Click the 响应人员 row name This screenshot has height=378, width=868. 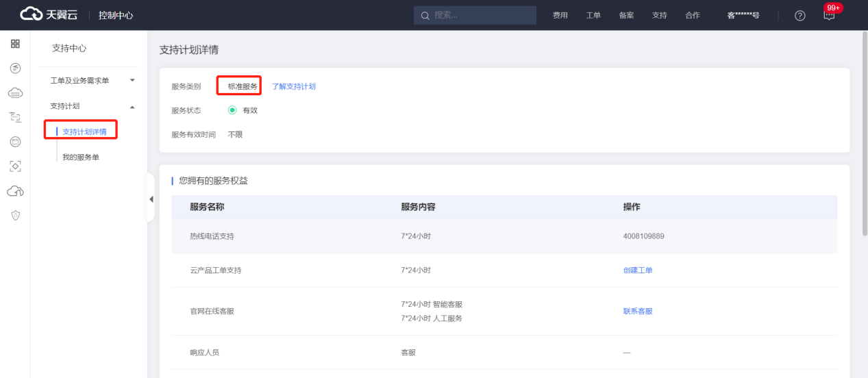pyautogui.click(x=204, y=353)
